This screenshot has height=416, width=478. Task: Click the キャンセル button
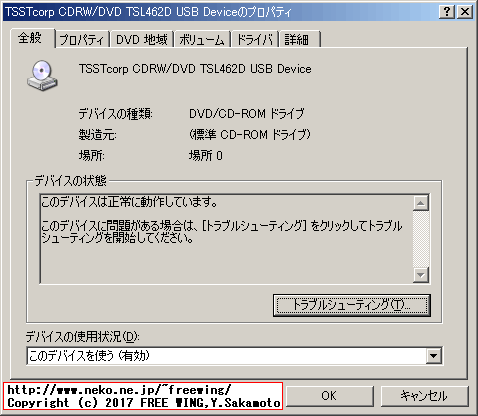coord(424,396)
